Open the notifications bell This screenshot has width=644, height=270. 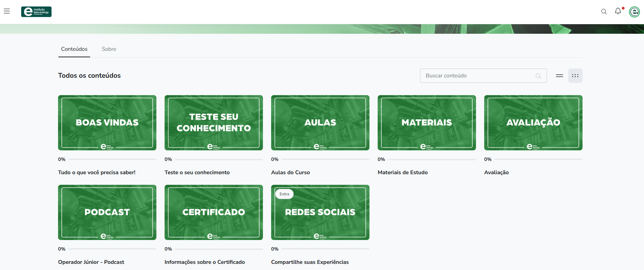point(618,11)
